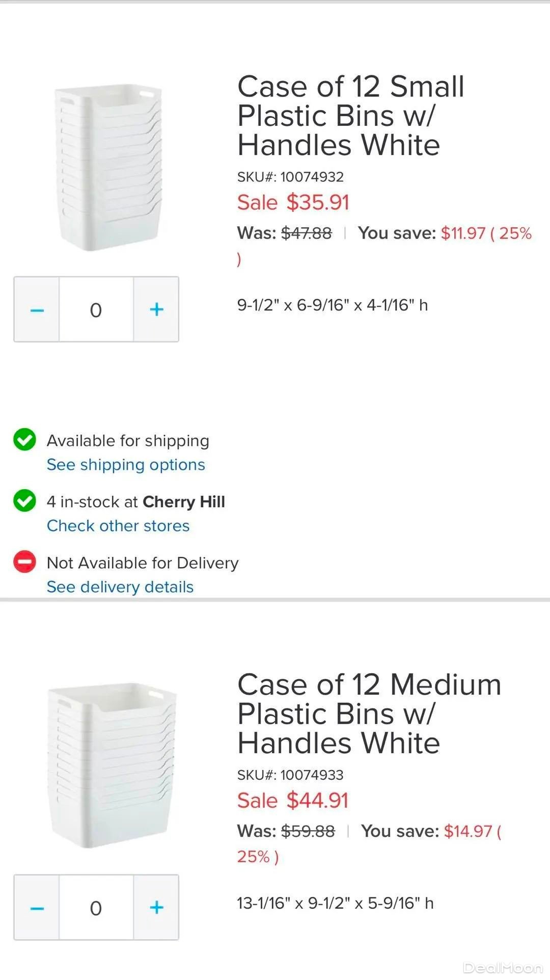Open Check other stores link
This screenshot has width=550, height=980.
[x=118, y=526]
